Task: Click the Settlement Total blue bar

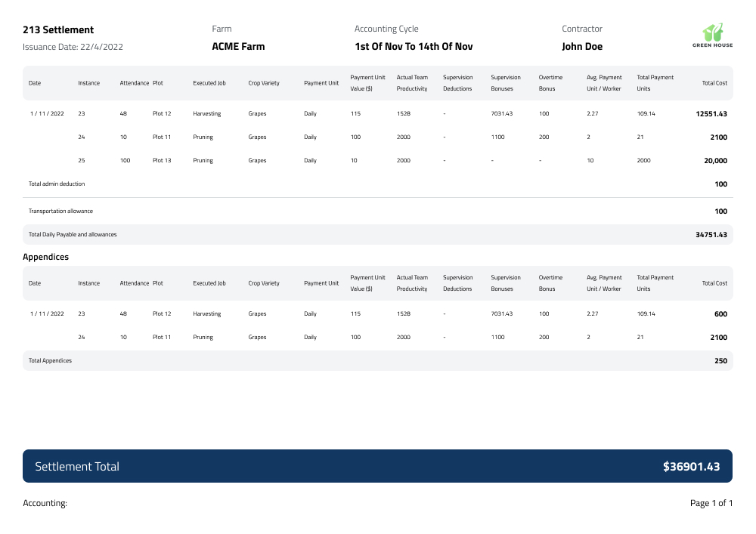Action: (x=377, y=466)
